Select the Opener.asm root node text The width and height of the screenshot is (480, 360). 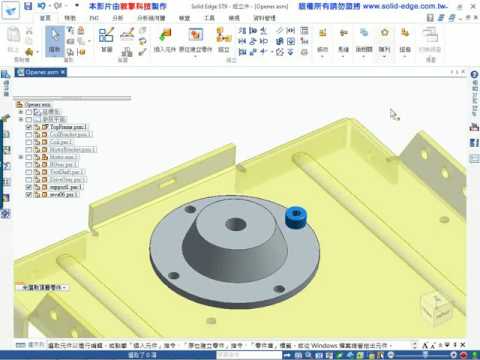tap(38, 105)
